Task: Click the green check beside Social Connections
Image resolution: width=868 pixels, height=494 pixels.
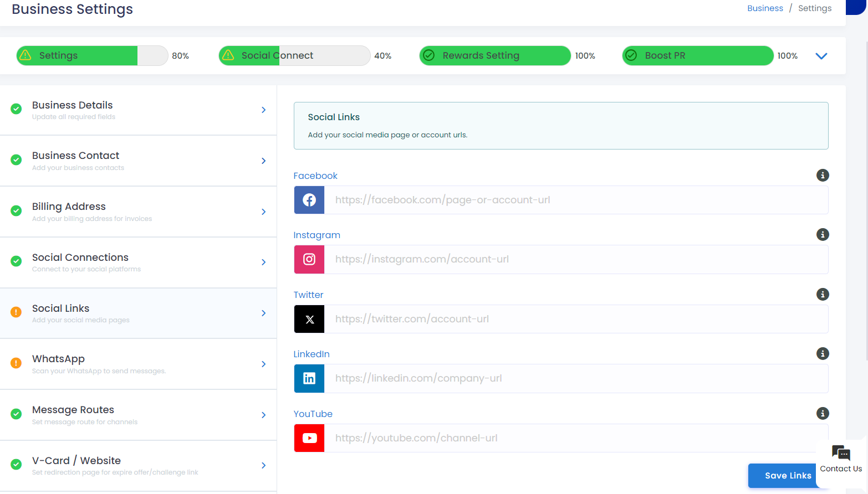Action: click(16, 261)
